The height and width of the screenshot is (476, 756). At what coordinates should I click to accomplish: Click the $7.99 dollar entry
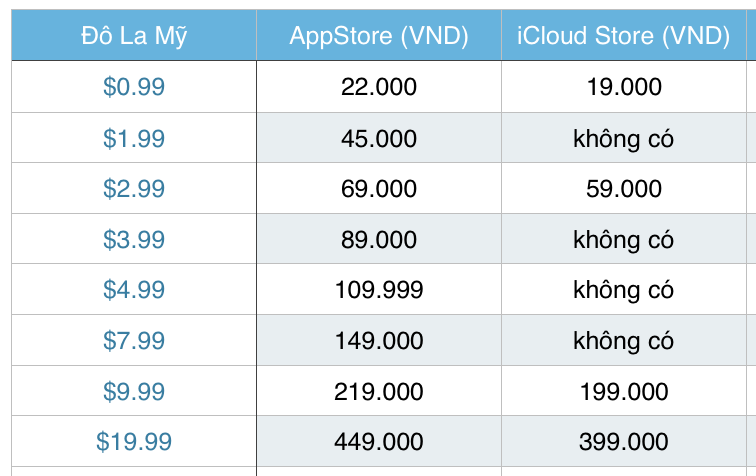tap(134, 341)
